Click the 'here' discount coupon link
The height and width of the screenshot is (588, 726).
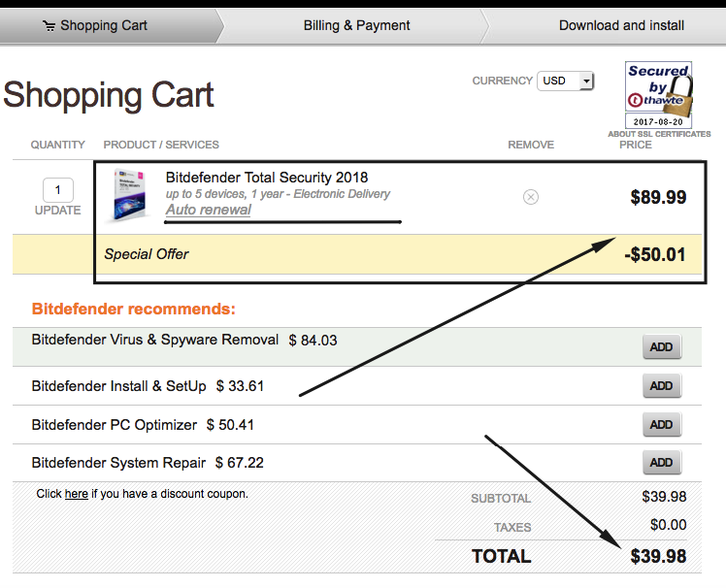pyautogui.click(x=76, y=494)
